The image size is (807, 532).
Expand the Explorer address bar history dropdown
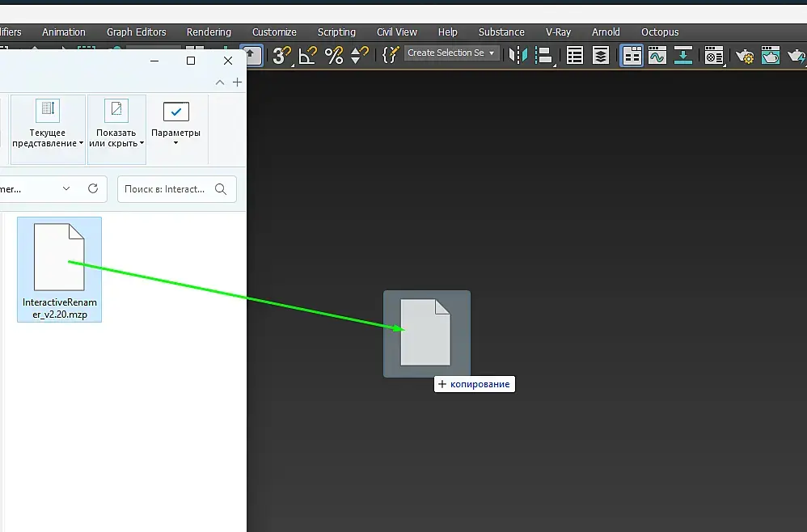click(x=66, y=189)
